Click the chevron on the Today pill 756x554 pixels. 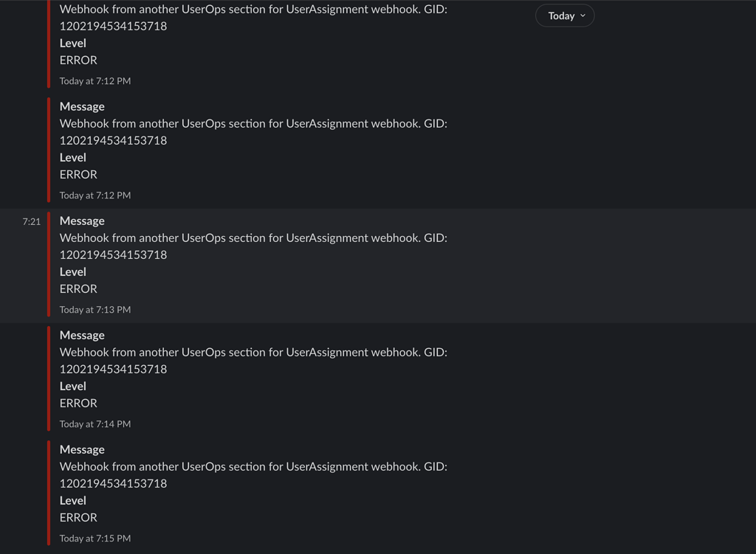pos(582,15)
